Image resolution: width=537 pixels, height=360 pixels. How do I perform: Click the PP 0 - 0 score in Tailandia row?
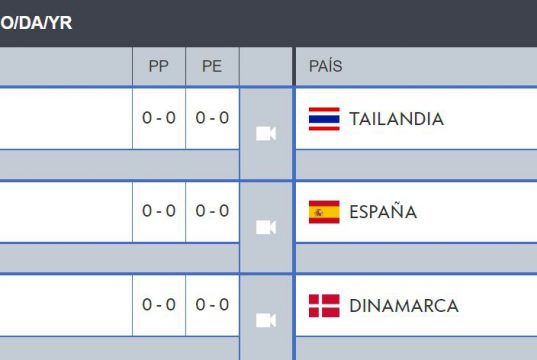pos(159,118)
